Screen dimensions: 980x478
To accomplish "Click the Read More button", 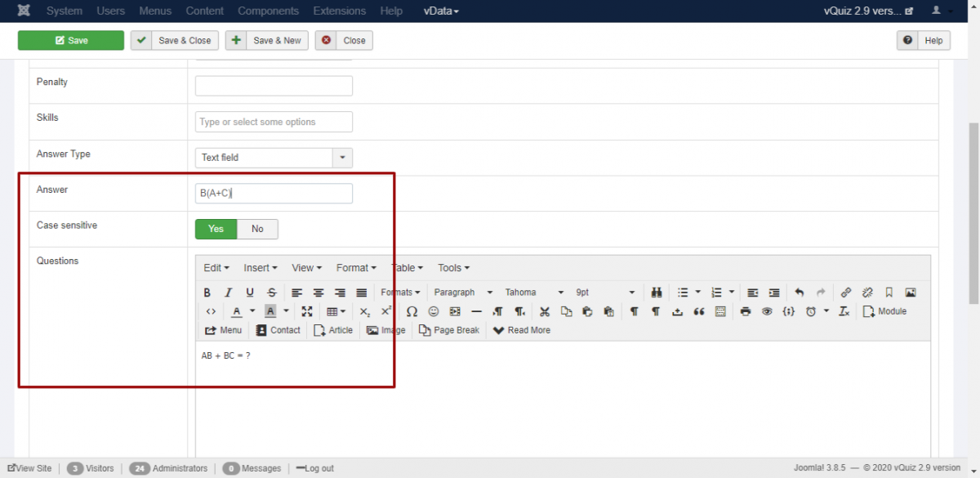I will pos(522,330).
